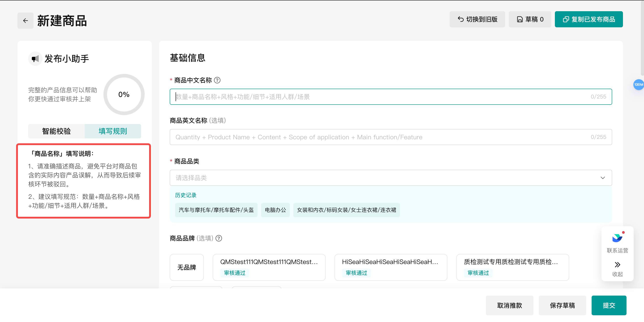
Task: Open the 草稿 0 drafts button
Action: pos(530,19)
